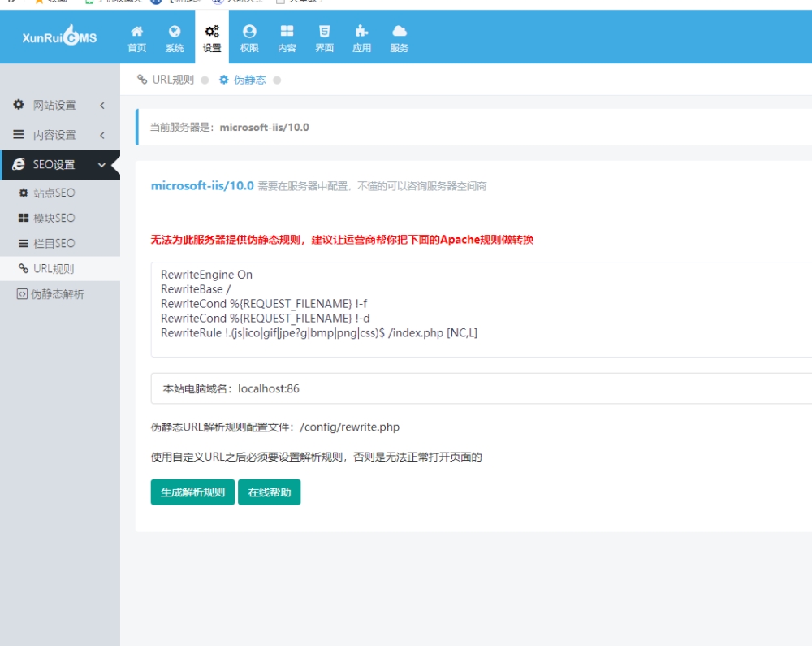This screenshot has height=646, width=812.
Task: Click the RewriteCond line ending in !-d
Action: [x=266, y=318]
